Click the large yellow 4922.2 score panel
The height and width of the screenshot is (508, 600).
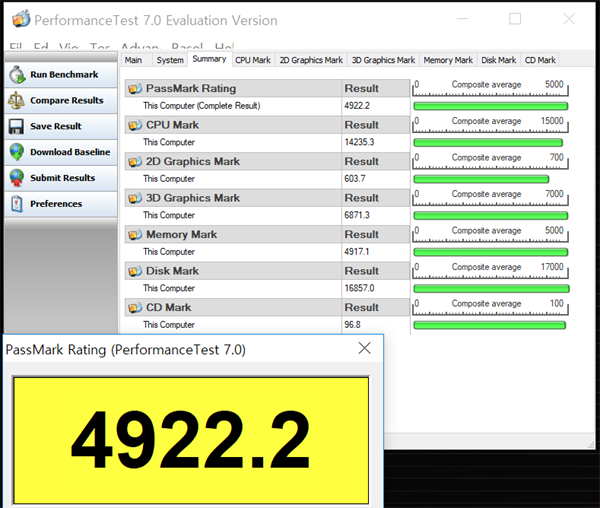point(191,440)
